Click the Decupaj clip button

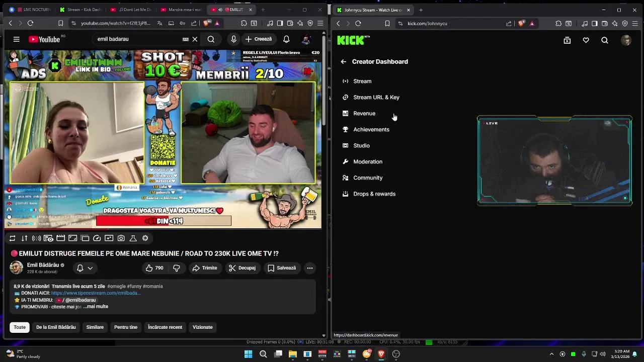pos(243,268)
